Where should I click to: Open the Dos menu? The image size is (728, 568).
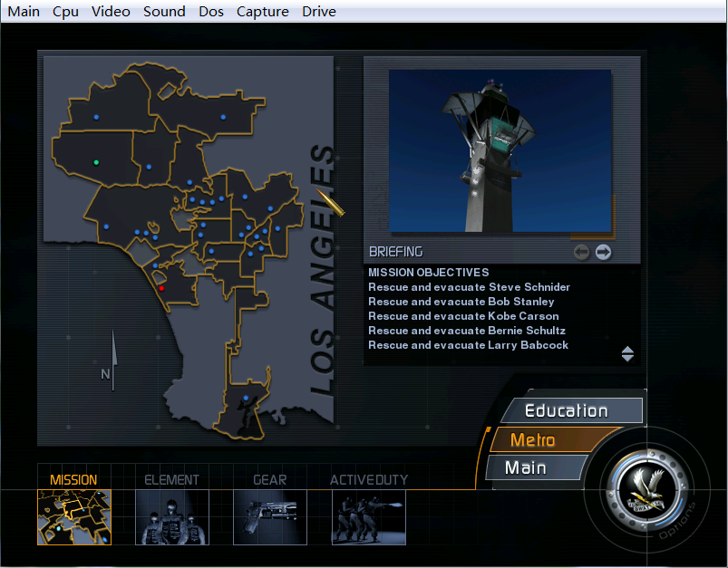tap(211, 11)
